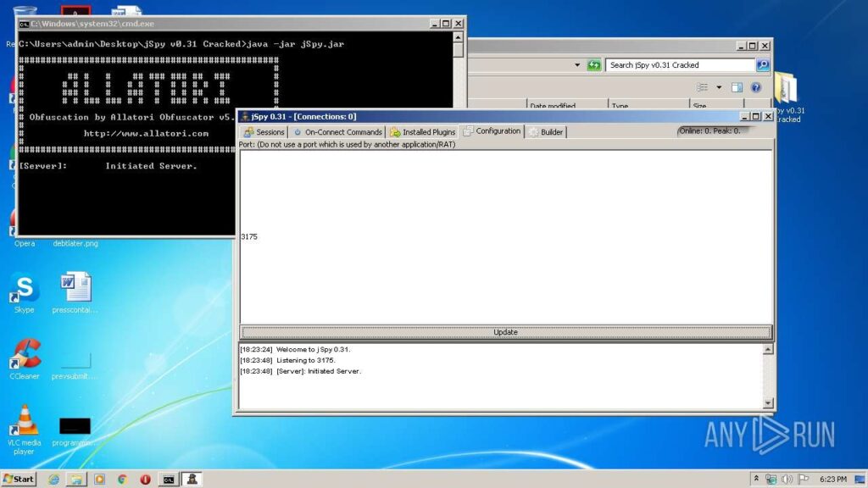Image resolution: width=868 pixels, height=488 pixels.
Task: Click the taskbar clock showing 6:23 PM
Action: tap(833, 480)
